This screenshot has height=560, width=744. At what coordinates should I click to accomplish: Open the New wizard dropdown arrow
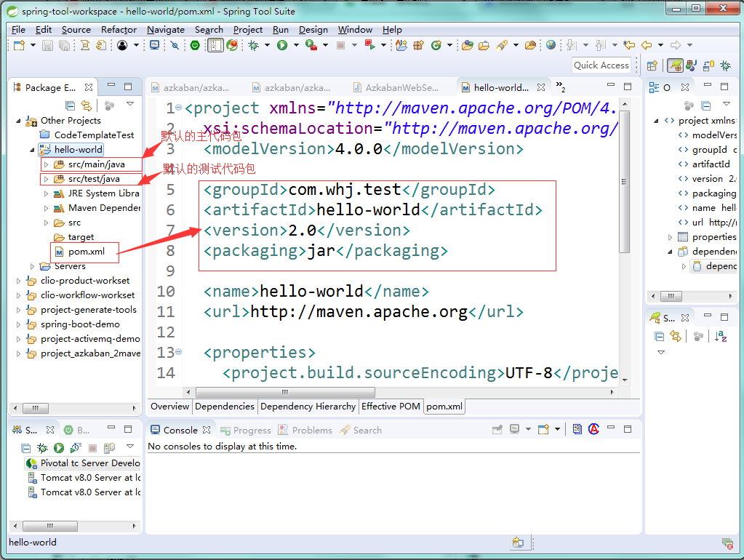[x=33, y=45]
